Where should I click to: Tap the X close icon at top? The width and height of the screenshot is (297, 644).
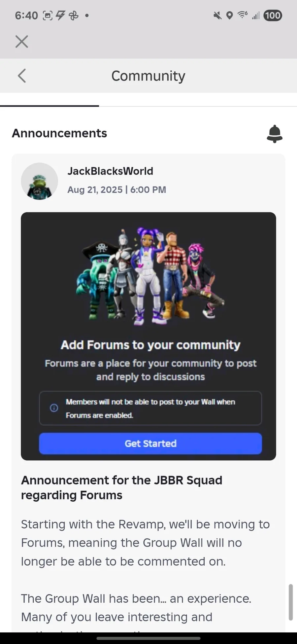click(22, 42)
